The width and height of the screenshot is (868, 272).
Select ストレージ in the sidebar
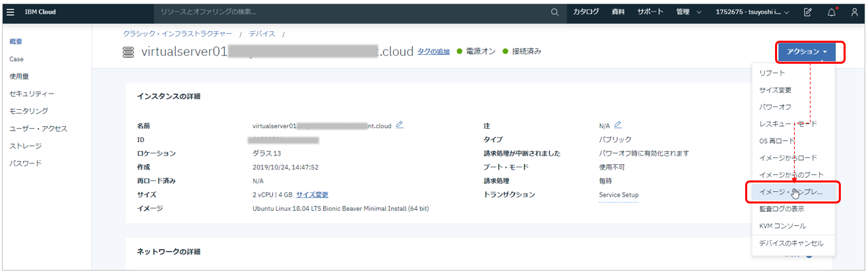[x=25, y=146]
